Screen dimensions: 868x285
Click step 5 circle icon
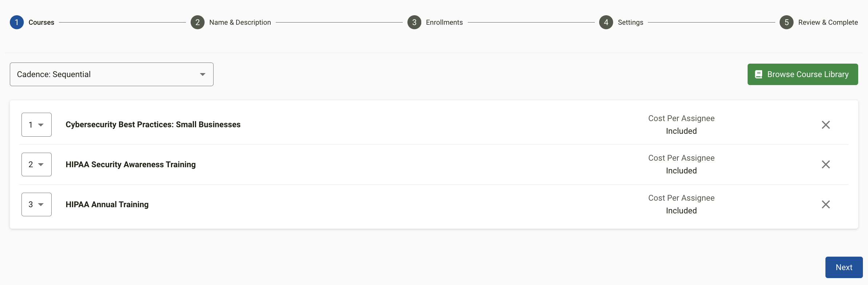pos(787,23)
